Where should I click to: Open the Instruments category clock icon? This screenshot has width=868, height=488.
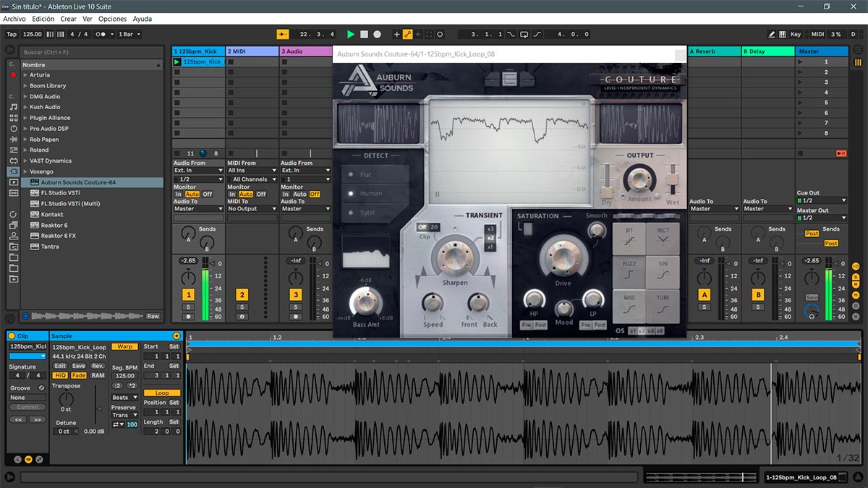(13, 128)
